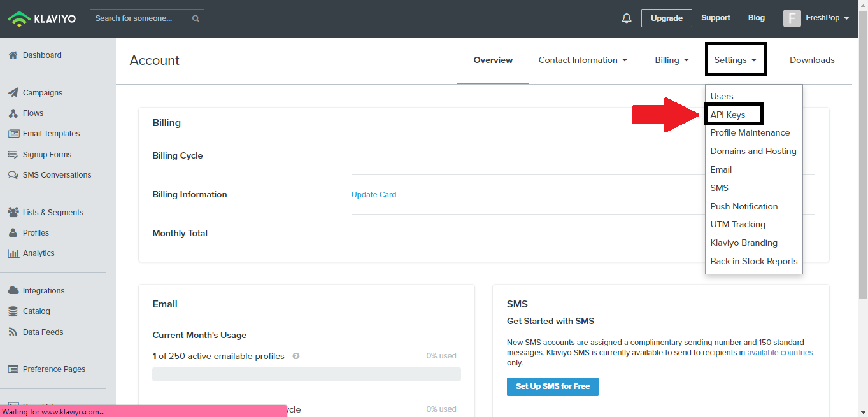Open the Support link
The image size is (868, 417).
pyautogui.click(x=716, y=18)
